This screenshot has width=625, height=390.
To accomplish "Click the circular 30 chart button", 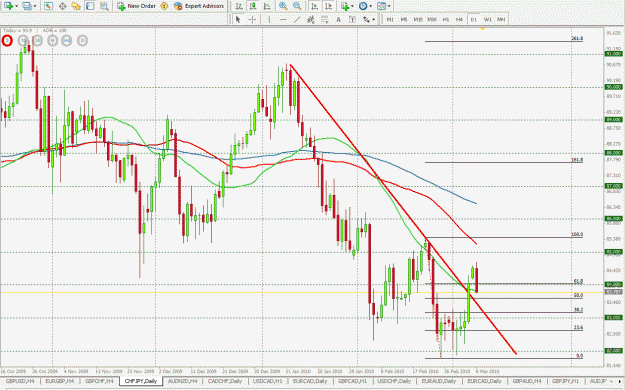I will click(x=37, y=40).
